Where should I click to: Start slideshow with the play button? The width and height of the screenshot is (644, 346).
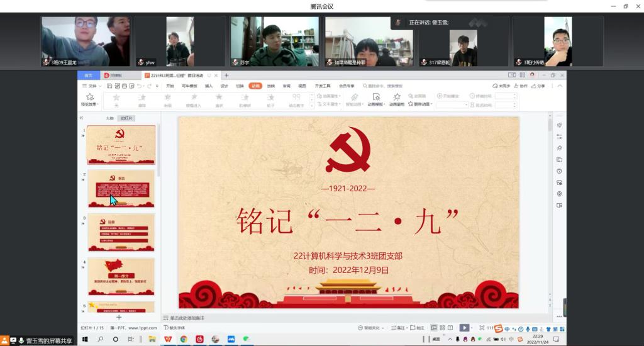(x=464, y=328)
